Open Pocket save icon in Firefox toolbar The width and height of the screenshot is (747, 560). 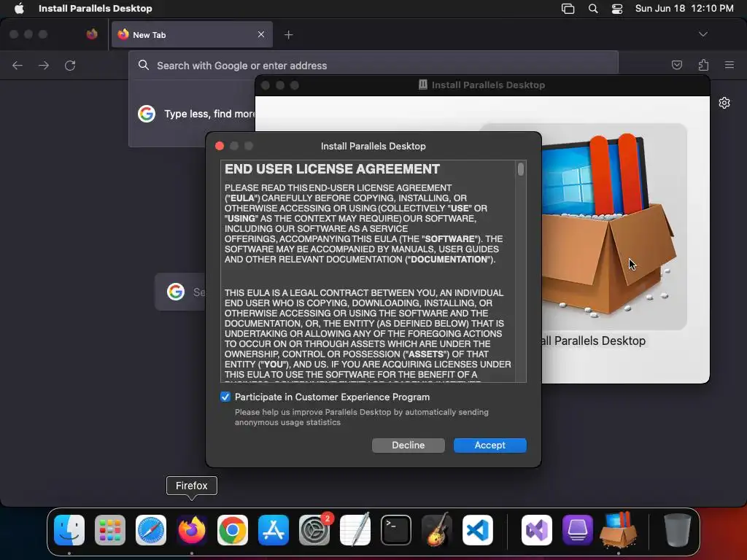click(x=677, y=65)
